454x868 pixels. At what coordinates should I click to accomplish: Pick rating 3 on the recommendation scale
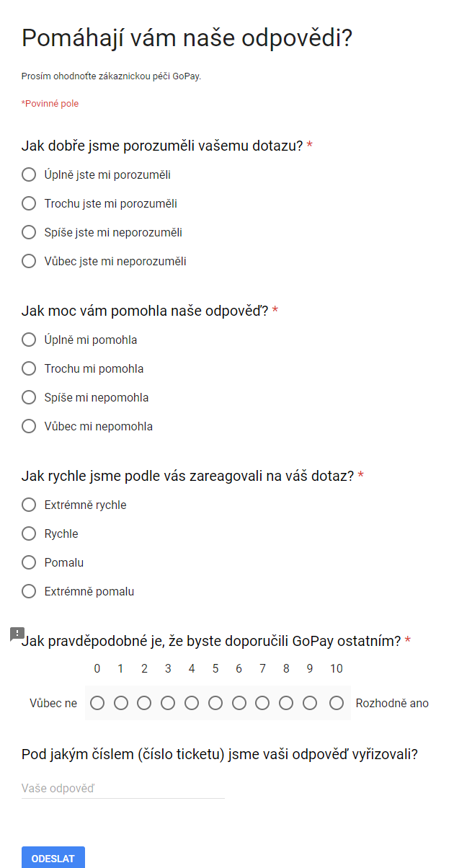(168, 703)
